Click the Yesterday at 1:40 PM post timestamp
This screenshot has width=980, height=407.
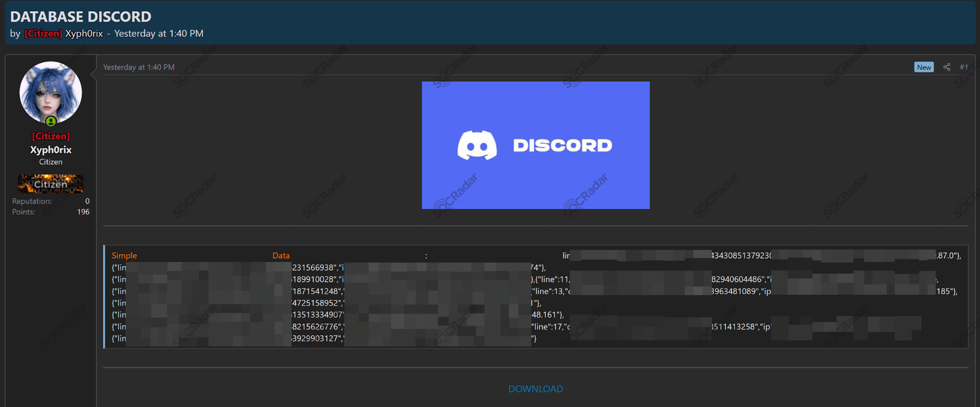[x=139, y=67]
